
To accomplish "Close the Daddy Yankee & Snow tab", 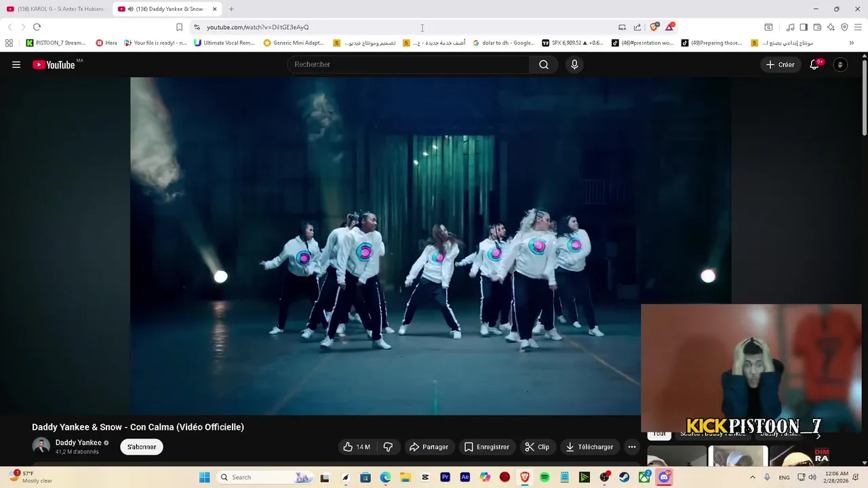I will click(x=215, y=9).
